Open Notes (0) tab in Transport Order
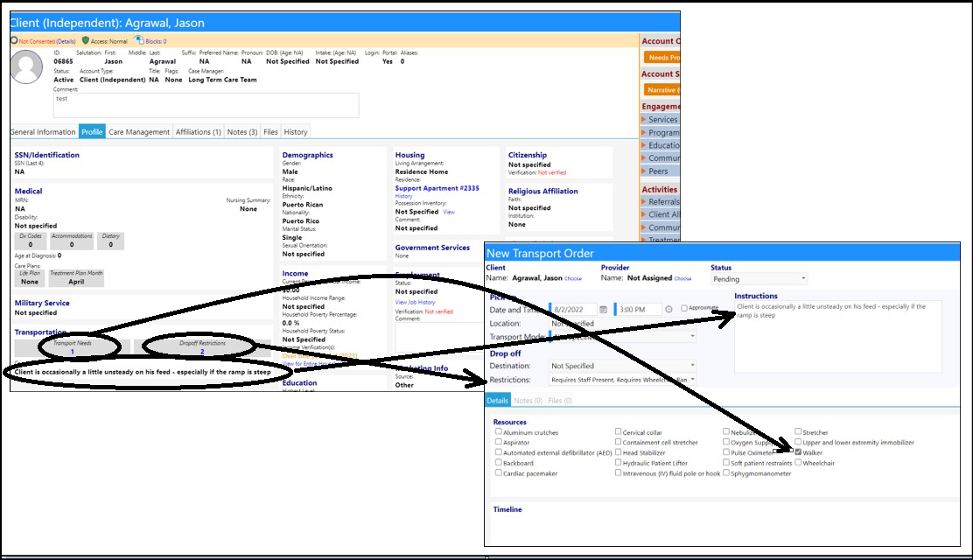 click(x=528, y=401)
